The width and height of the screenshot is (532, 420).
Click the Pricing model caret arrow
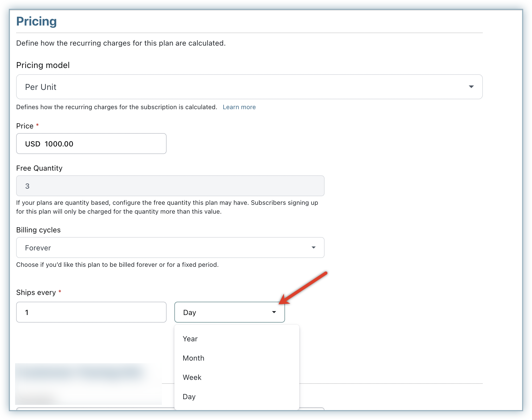[471, 87]
